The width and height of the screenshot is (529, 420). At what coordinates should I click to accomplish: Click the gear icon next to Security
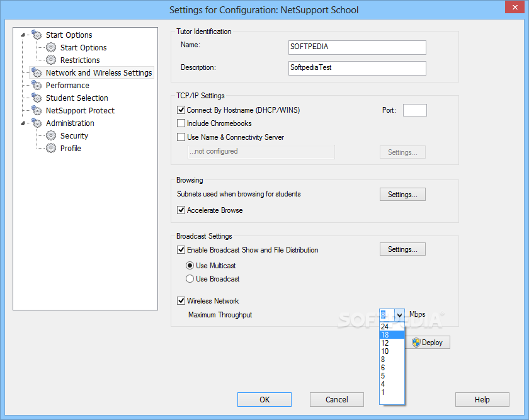tap(51, 135)
